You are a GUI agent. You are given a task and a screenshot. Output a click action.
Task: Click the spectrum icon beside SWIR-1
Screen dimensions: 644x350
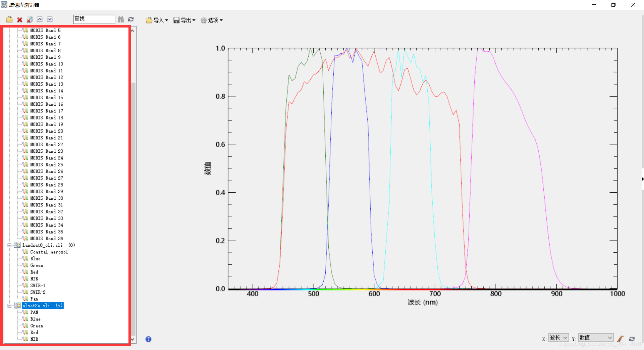pyautogui.click(x=25, y=285)
